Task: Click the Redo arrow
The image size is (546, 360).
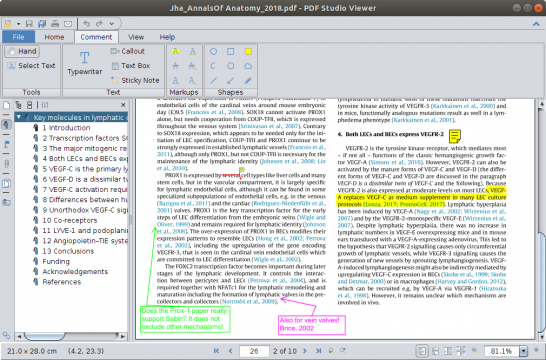Action: (x=99, y=24)
